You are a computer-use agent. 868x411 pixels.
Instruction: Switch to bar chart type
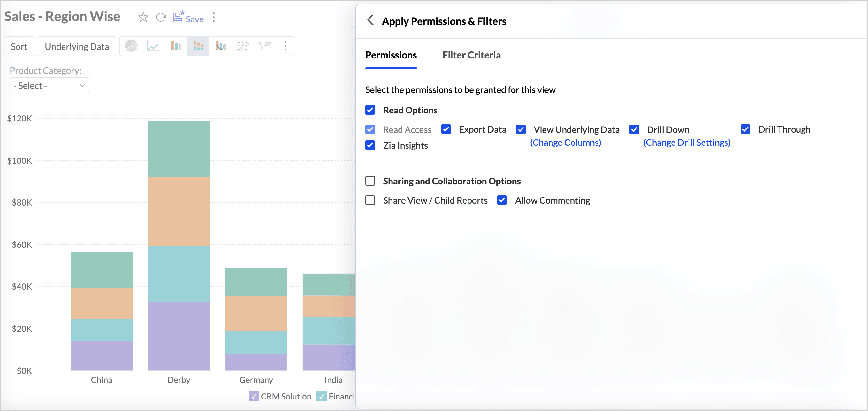click(176, 46)
